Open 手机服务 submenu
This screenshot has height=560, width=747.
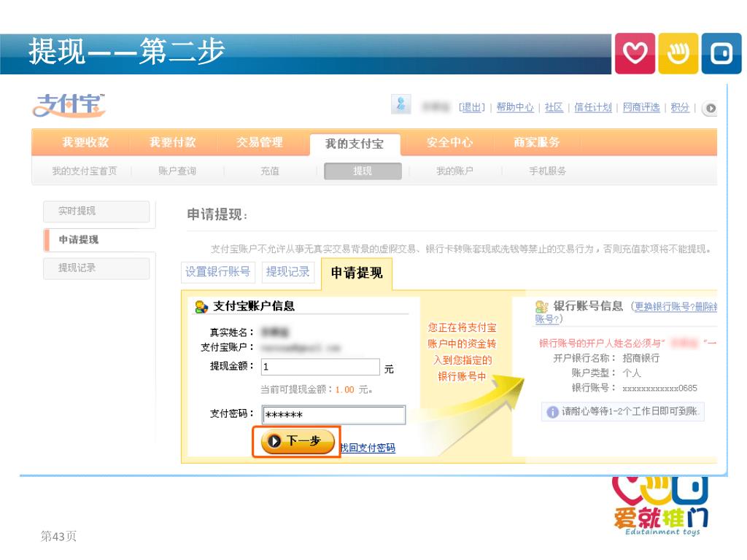pyautogui.click(x=547, y=171)
